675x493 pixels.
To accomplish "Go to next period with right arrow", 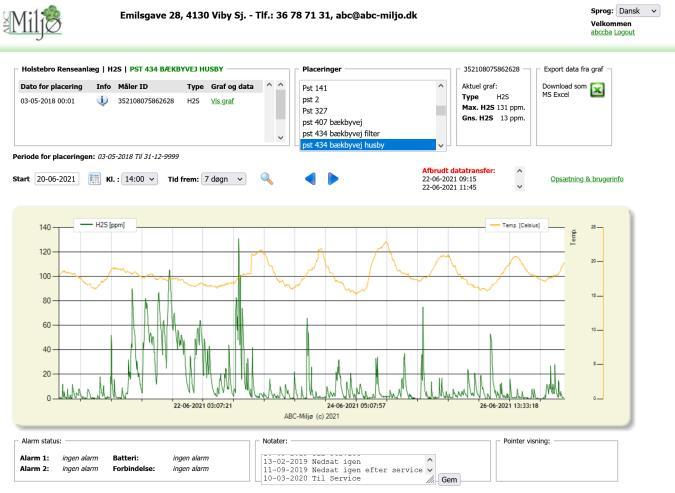I will click(333, 179).
